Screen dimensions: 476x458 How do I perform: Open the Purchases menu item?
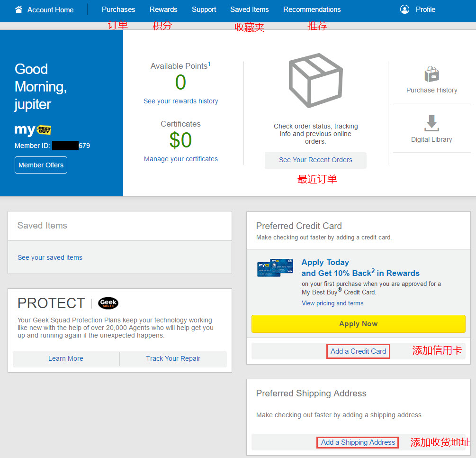click(x=118, y=9)
